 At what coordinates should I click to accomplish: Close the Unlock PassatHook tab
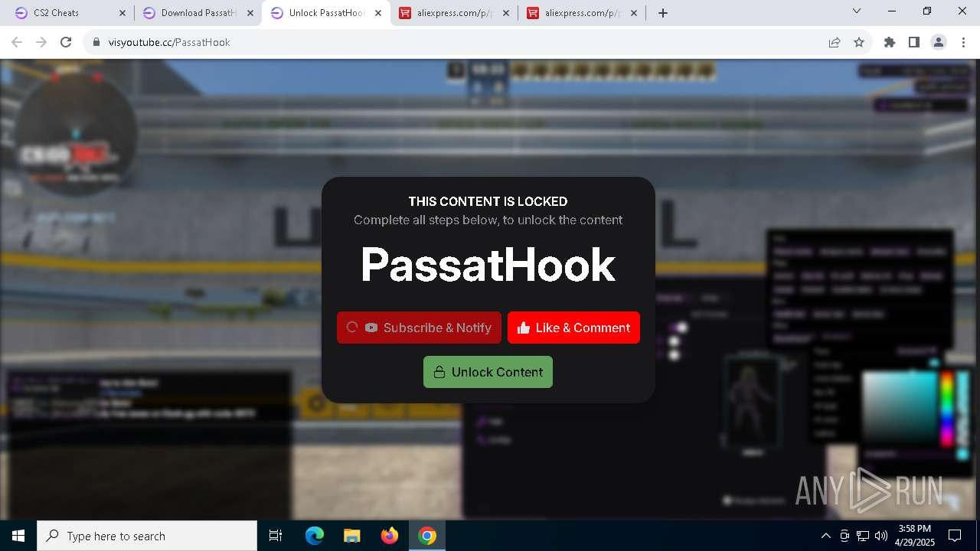pos(378,13)
